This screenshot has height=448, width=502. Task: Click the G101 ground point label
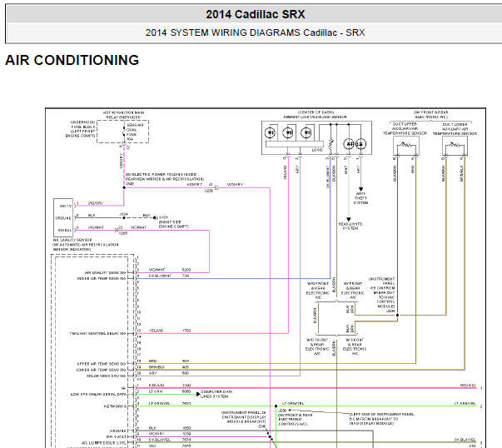pyautogui.click(x=163, y=217)
